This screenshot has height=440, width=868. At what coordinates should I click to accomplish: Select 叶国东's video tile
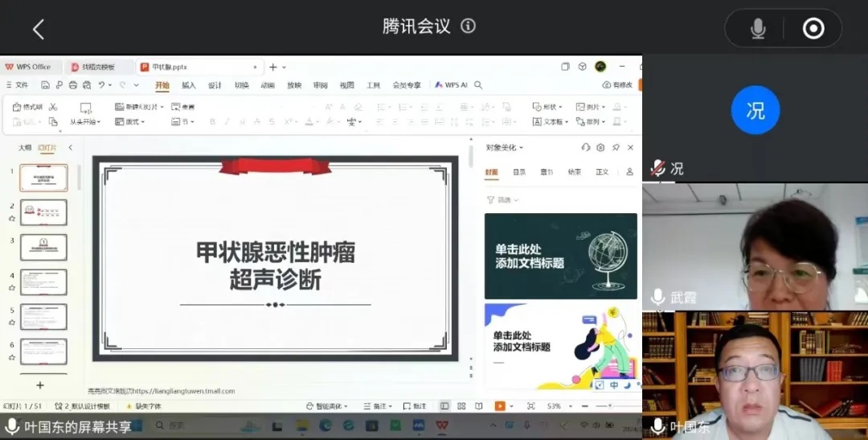point(755,375)
